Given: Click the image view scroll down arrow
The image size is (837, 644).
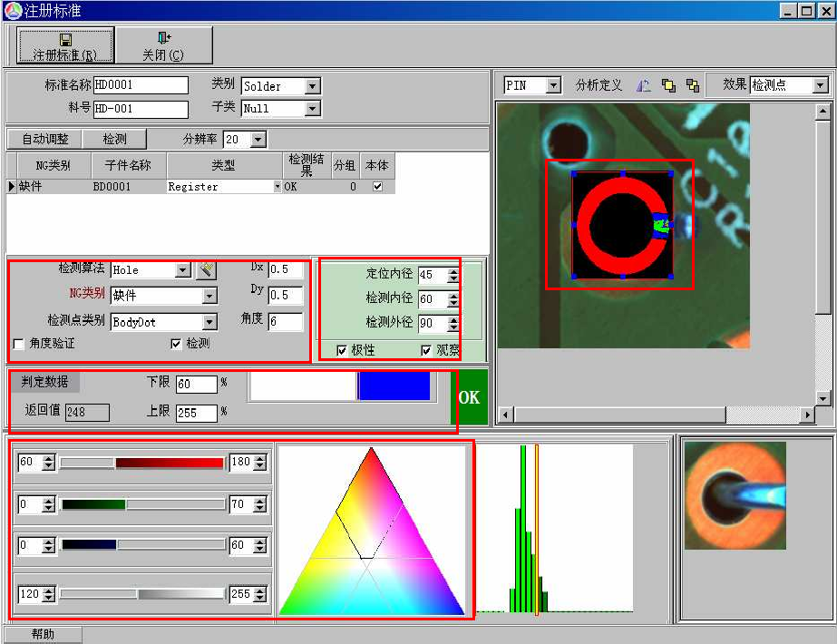Looking at the screenshot, I should click(822, 398).
